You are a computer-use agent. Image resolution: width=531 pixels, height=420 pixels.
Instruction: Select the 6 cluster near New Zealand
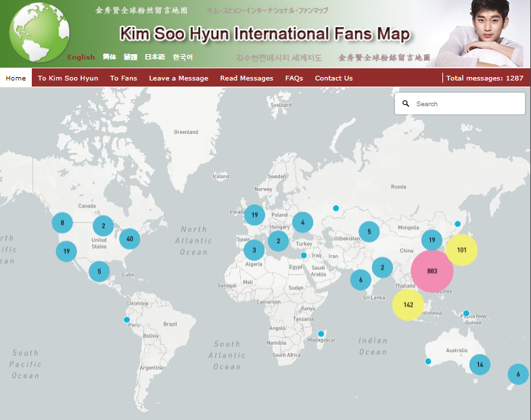[518, 374]
